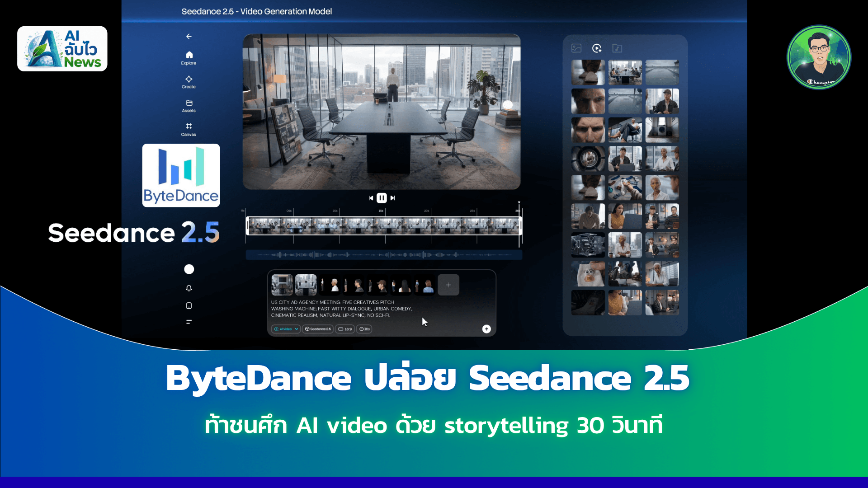Click the Seedance 2.5 - Video Generation Model title

[x=257, y=11]
